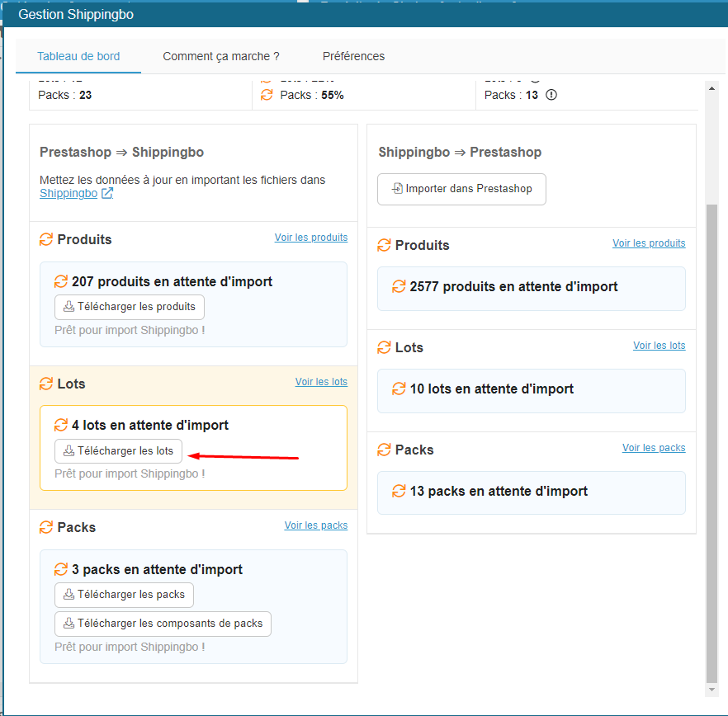Image resolution: width=728 pixels, height=716 pixels.
Task: Open Voir les produits link under Prestashop ⇒ Shippingbo
Action: click(311, 237)
